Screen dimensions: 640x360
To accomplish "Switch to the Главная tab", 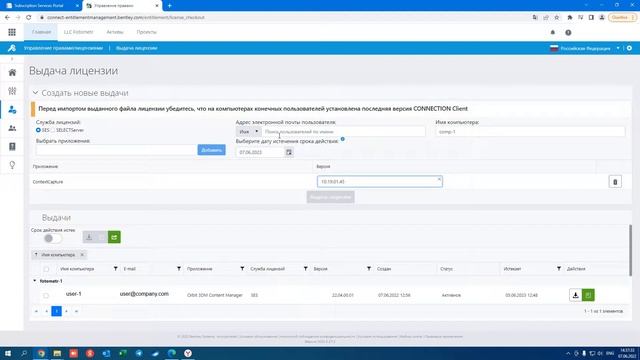I will pyautogui.click(x=41, y=32).
